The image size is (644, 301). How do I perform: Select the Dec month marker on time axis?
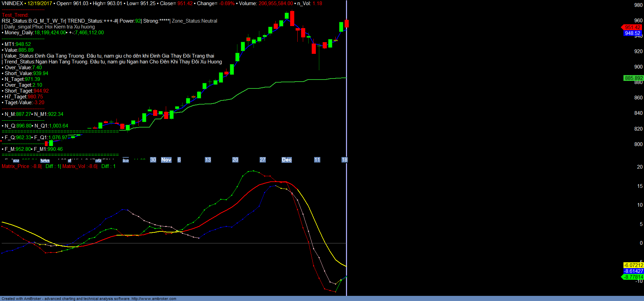point(286,160)
